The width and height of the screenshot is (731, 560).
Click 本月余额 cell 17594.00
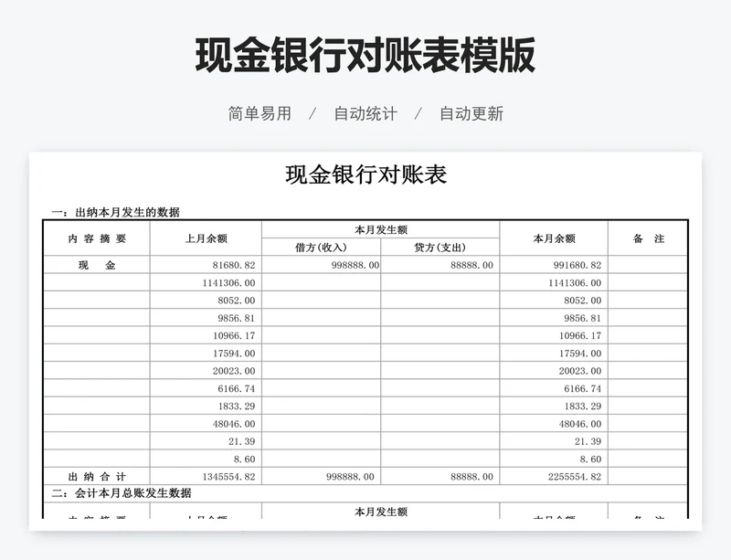coord(554,353)
